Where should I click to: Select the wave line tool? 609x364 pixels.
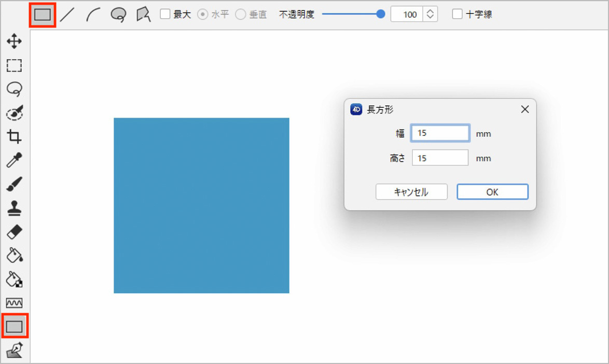point(15,303)
